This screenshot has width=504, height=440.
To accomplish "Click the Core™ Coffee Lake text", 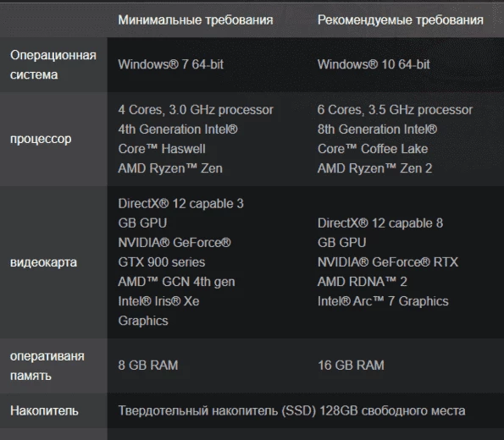I will click(373, 149).
